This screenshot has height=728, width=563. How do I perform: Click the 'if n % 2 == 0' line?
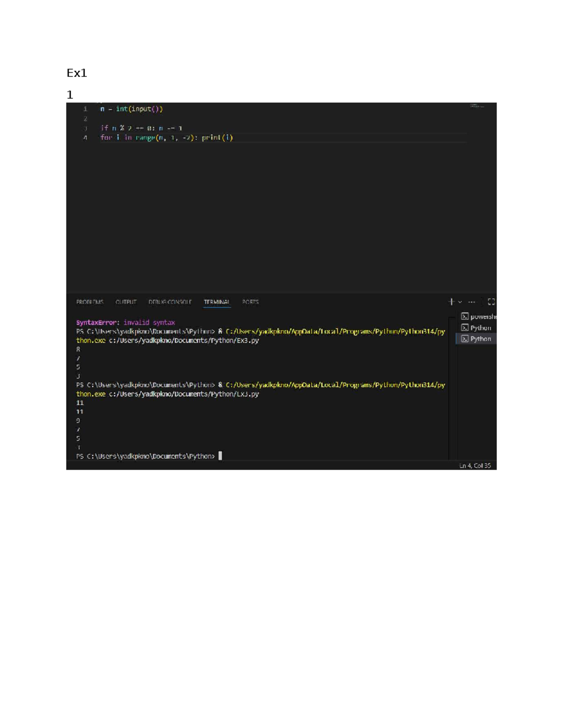pyautogui.click(x=141, y=128)
